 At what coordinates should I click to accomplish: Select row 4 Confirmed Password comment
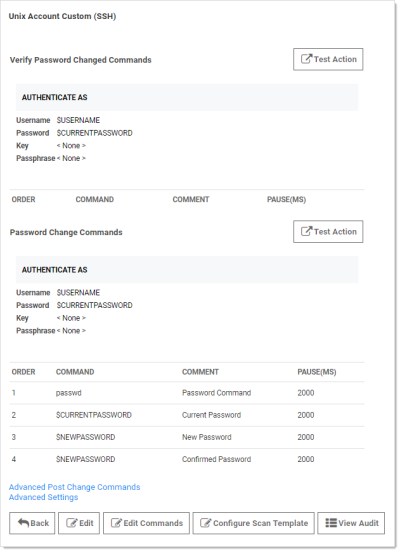(x=217, y=459)
